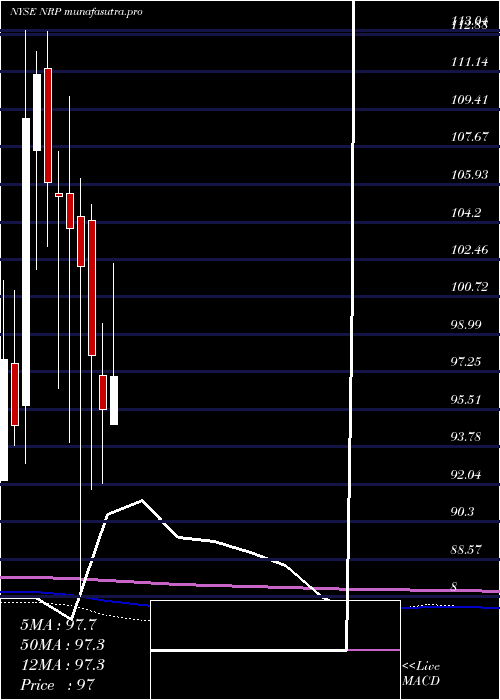This screenshot has height=700, width=500.
Task: Select the 107.67 price axis label
Action: pos(469,137)
